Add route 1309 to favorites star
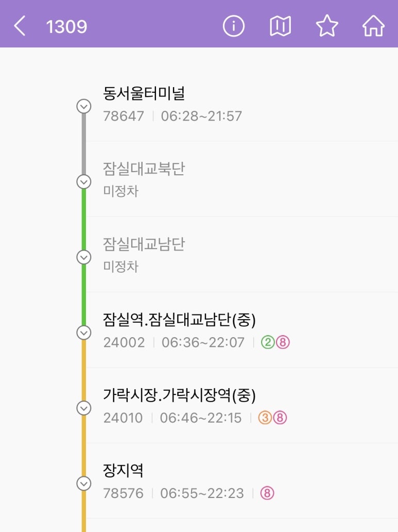 tap(327, 26)
